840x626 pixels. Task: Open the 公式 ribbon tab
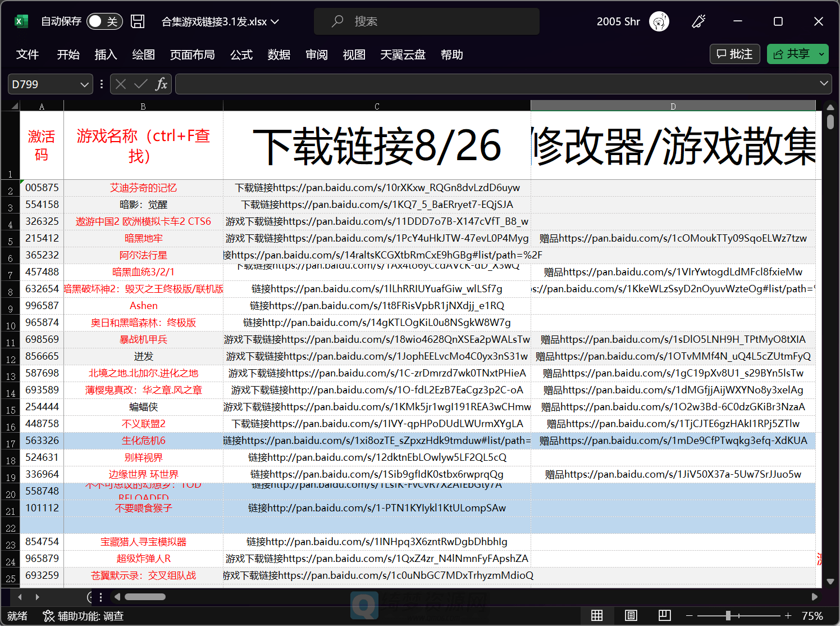pos(241,55)
